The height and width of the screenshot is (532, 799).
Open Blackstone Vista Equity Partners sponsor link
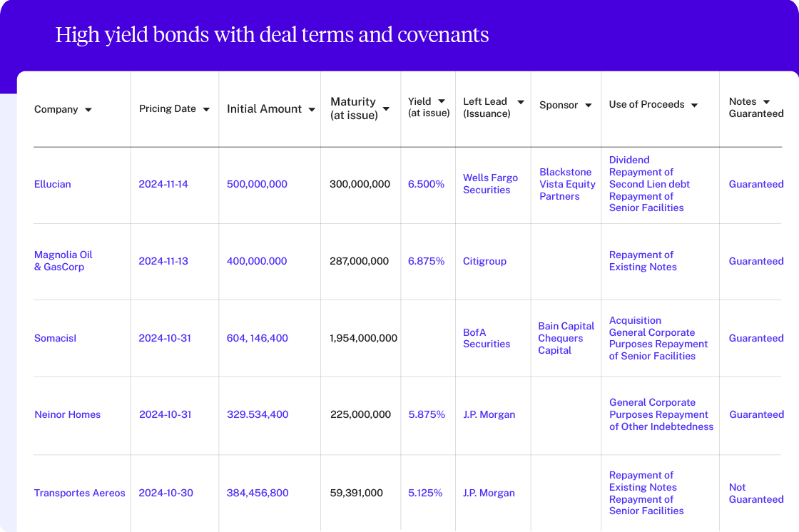(x=566, y=184)
